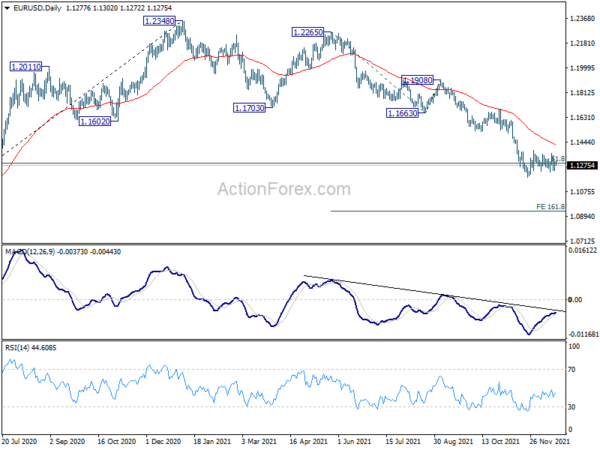
Task: Select the 1.16630 price label
Action: pos(402,113)
